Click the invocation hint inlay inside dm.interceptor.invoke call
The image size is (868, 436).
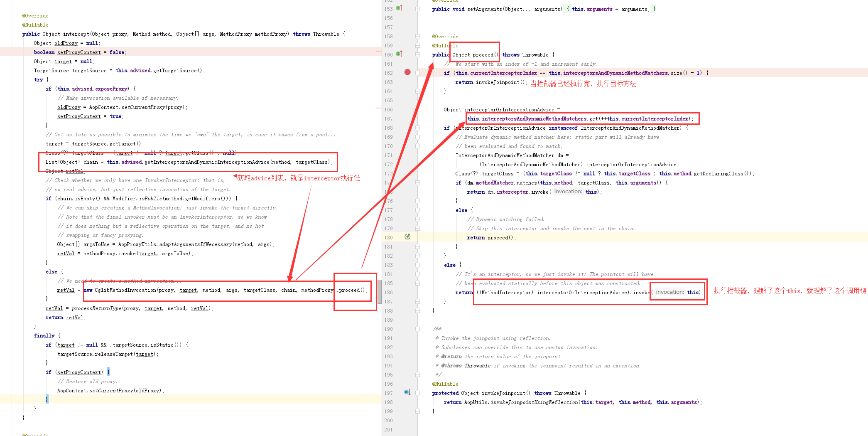(568, 191)
